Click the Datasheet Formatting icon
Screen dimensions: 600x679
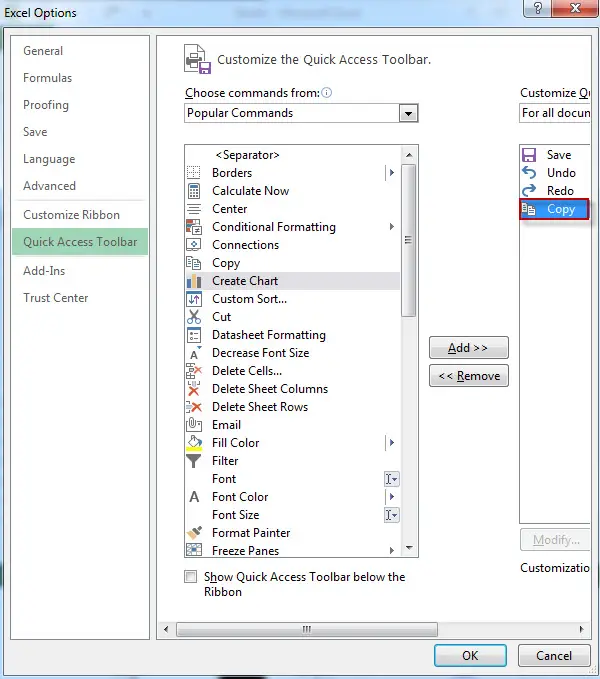coord(194,335)
